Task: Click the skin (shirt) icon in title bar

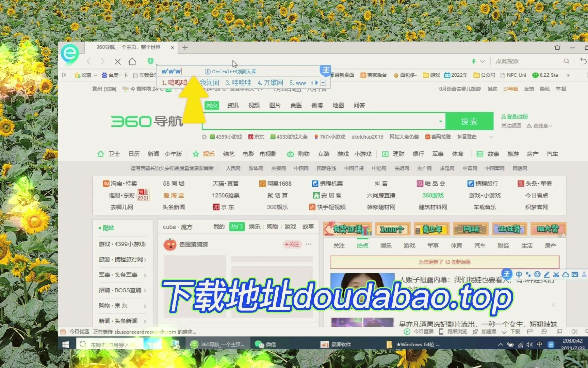Action: point(557,47)
